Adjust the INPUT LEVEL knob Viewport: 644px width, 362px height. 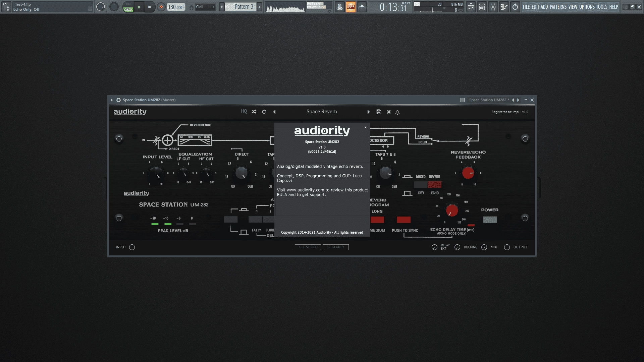click(156, 173)
